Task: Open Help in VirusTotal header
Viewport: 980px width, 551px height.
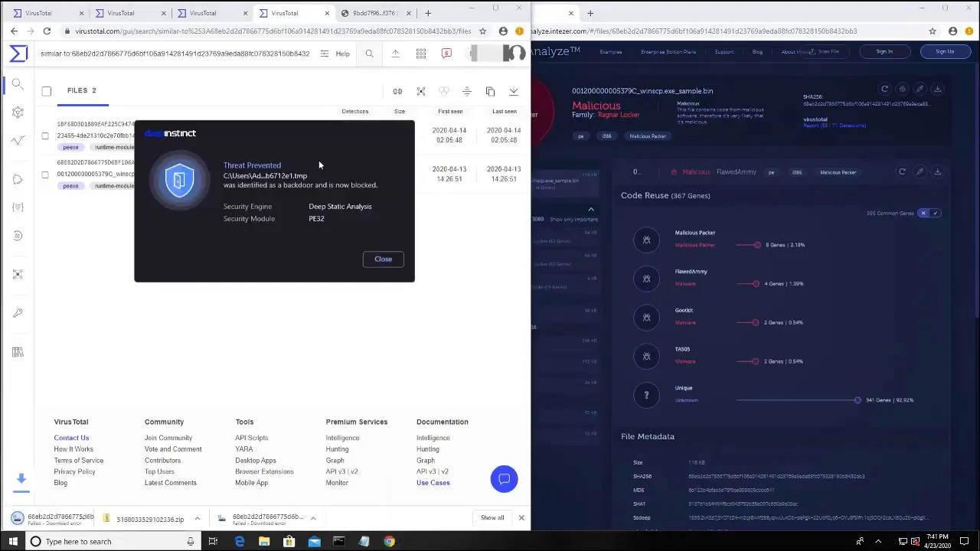Action: coord(342,54)
